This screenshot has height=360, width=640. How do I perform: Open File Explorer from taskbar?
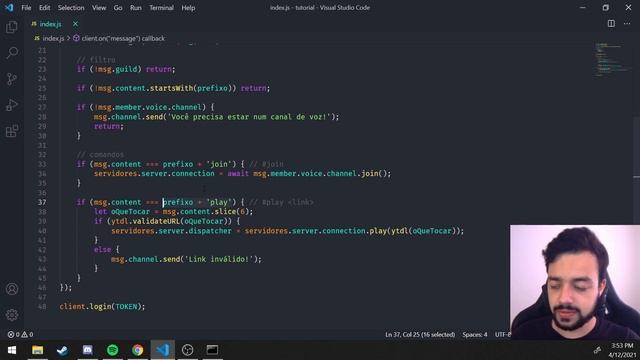[x=38, y=350]
